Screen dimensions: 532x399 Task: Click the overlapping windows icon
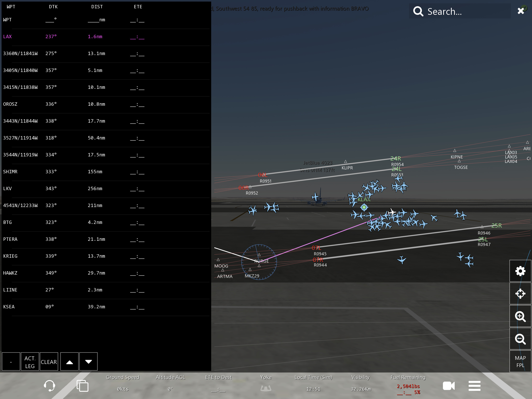(x=82, y=385)
